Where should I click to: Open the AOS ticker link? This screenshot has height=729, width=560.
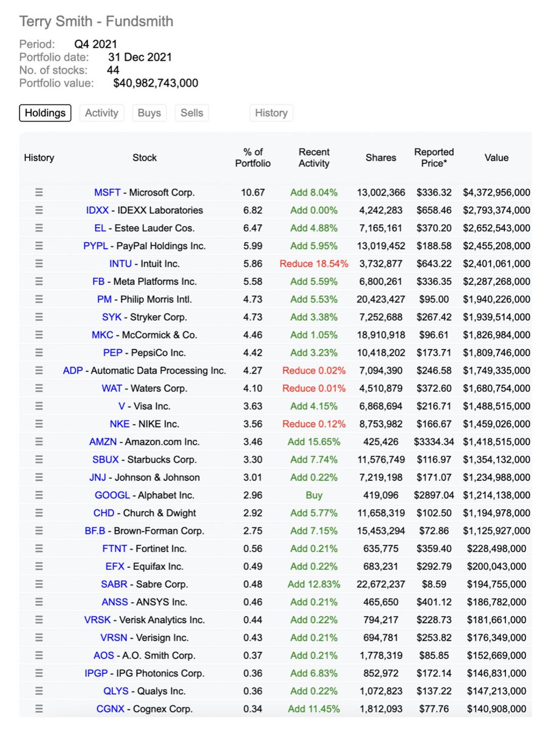click(104, 655)
